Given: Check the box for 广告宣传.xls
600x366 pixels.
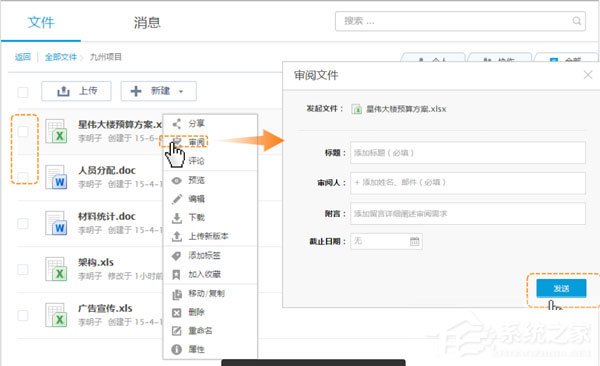Looking at the screenshot, I should 23,315.
